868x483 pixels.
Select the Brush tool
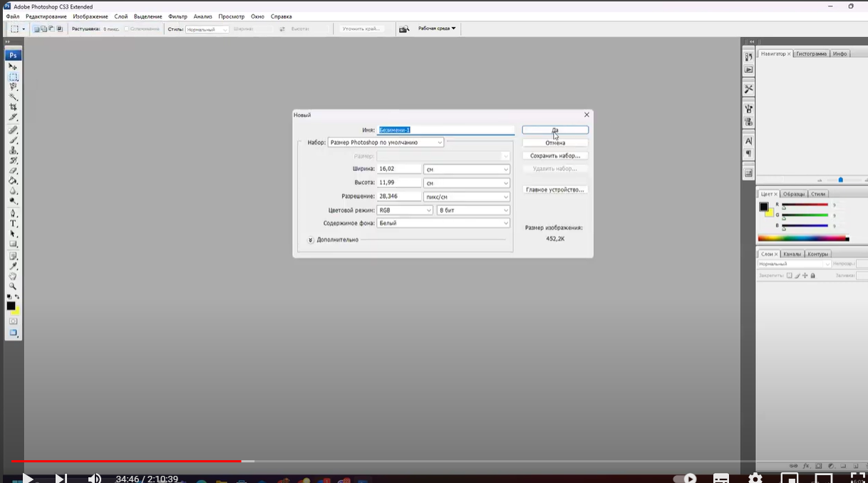tap(13, 140)
